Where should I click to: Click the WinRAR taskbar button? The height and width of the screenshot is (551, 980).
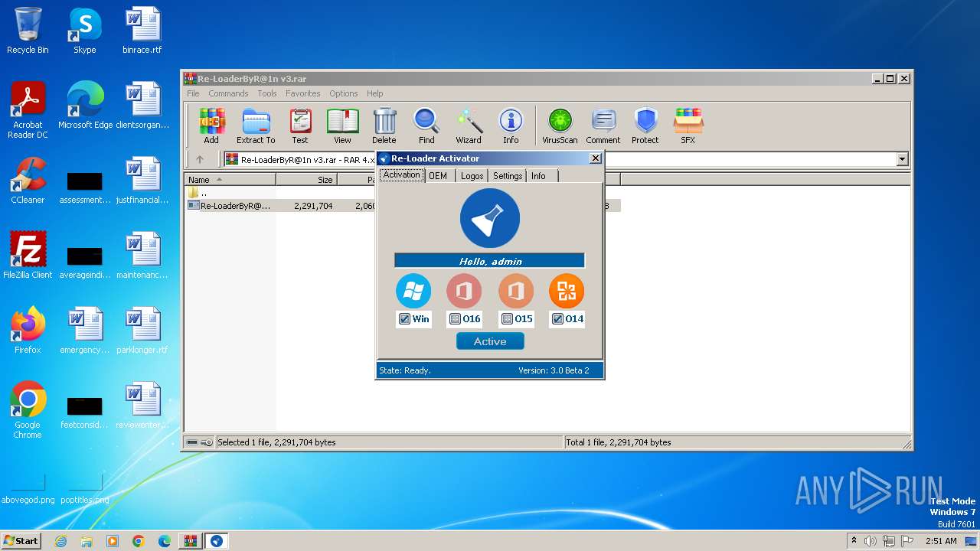(x=190, y=541)
